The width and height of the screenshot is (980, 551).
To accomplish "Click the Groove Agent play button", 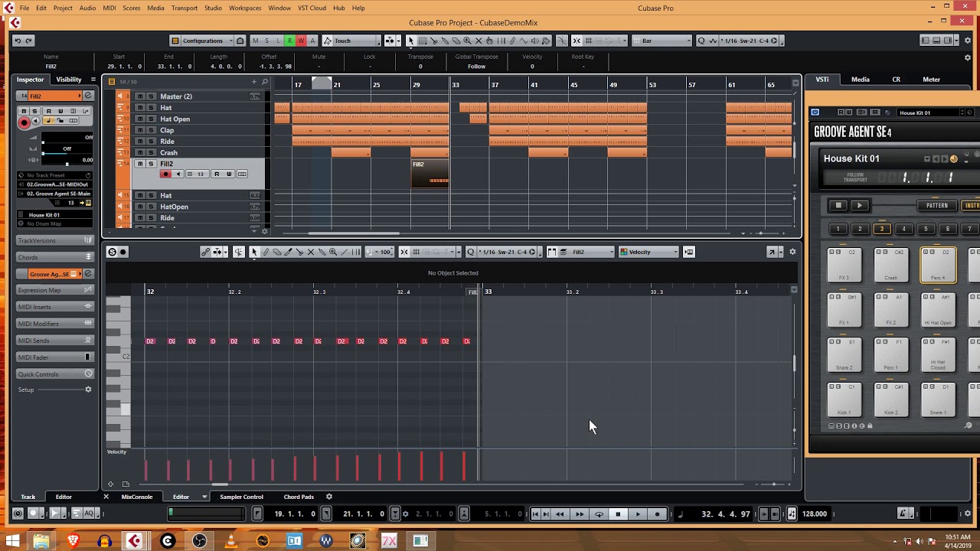I will pos(859,205).
